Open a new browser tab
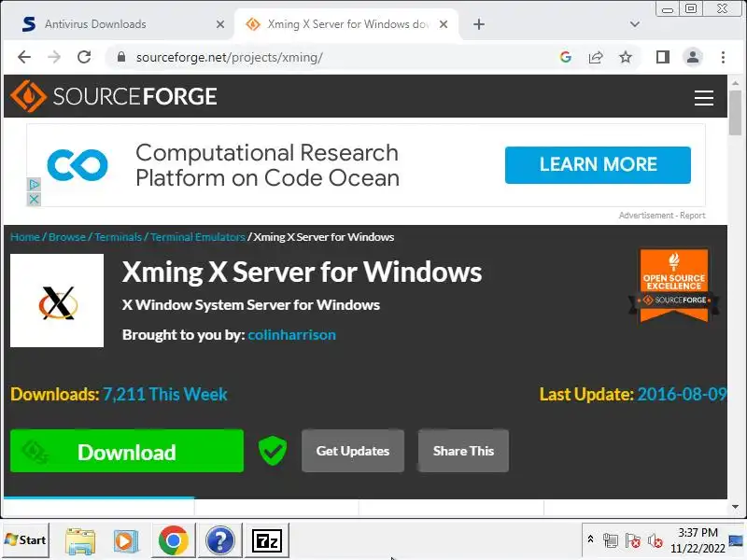Image resolution: width=747 pixels, height=560 pixels. point(479,24)
